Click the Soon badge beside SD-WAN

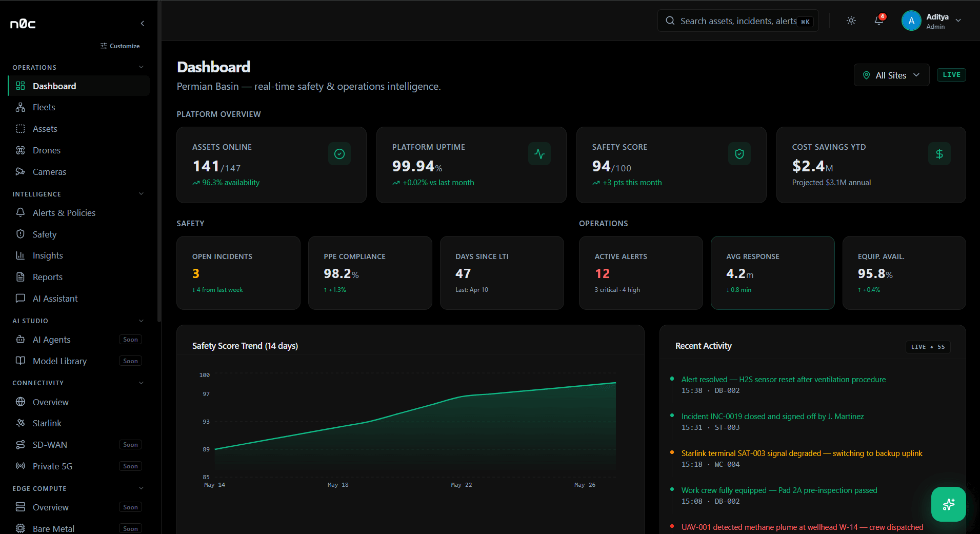(130, 445)
